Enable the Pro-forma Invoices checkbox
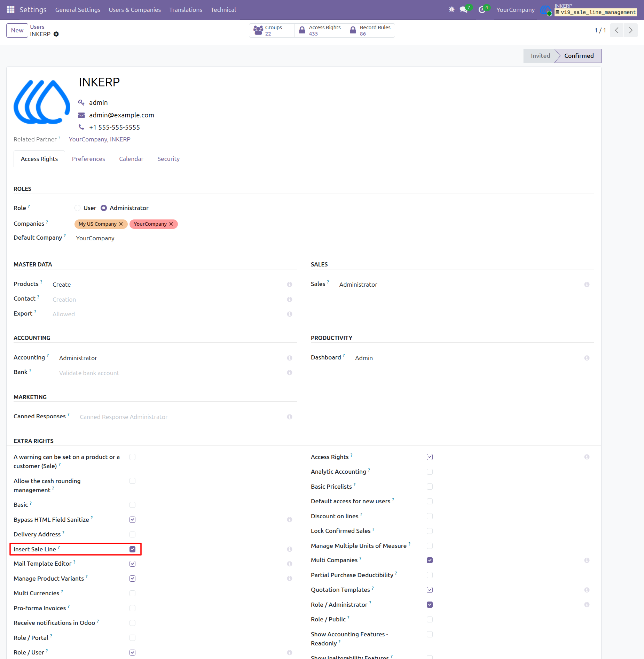 132,608
